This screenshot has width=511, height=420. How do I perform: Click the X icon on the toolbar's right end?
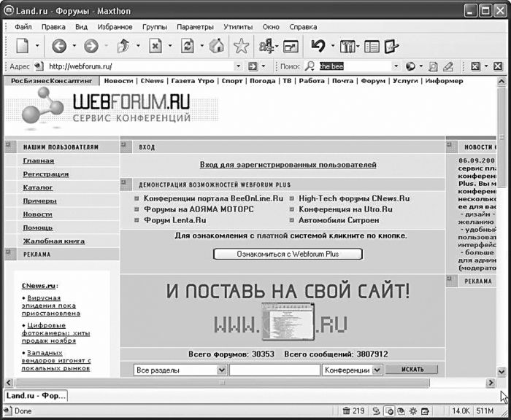[x=498, y=66]
